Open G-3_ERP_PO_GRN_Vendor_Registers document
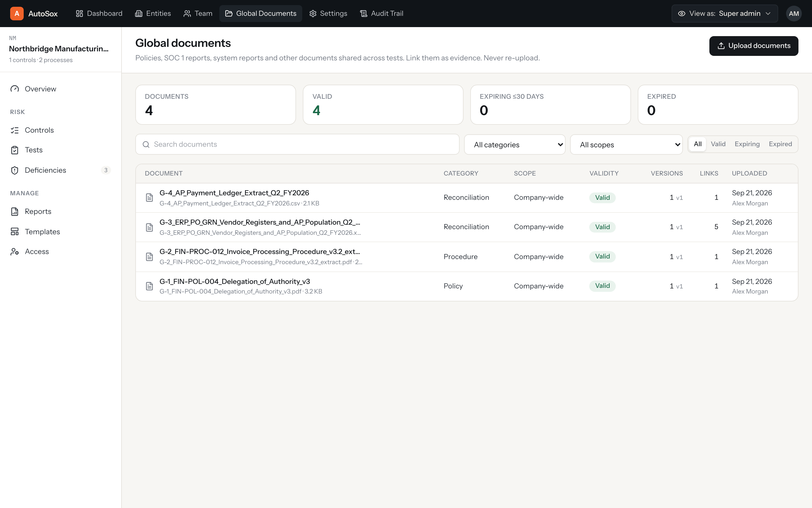 (x=260, y=222)
